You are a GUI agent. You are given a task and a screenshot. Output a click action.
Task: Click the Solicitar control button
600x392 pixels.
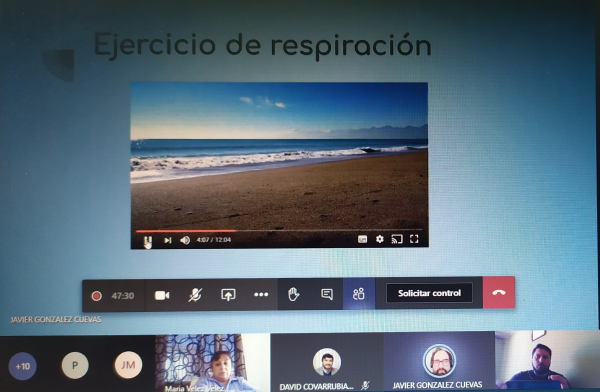point(429,293)
